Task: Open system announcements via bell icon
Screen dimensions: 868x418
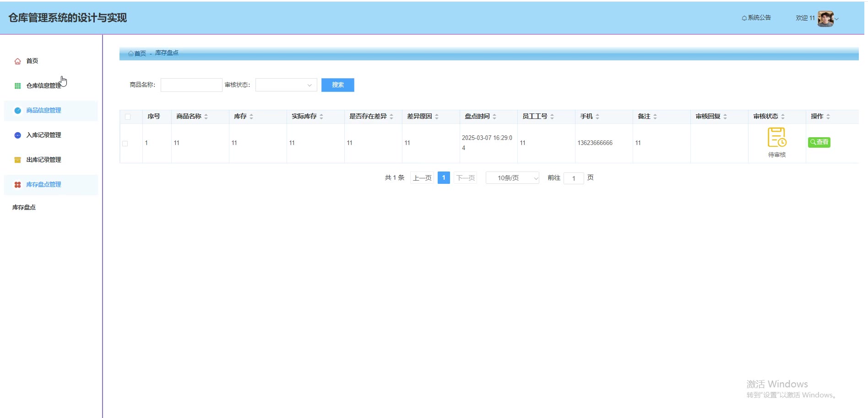Action: pyautogui.click(x=744, y=18)
